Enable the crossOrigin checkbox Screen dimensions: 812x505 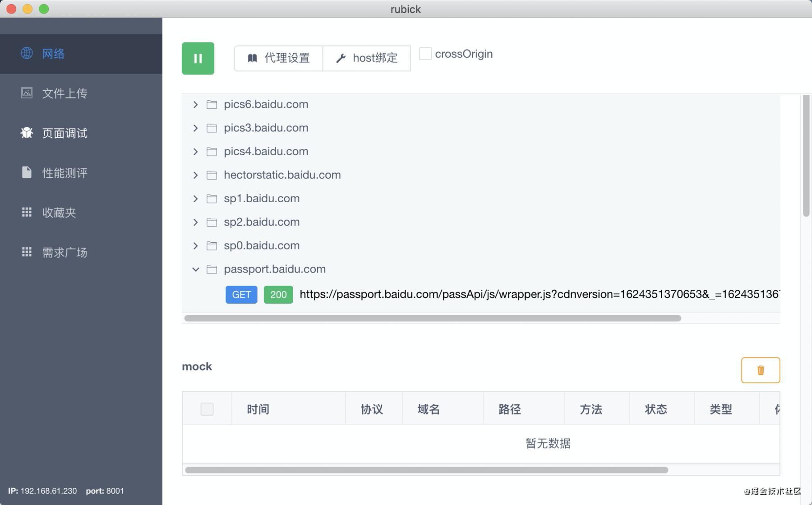pyautogui.click(x=425, y=54)
